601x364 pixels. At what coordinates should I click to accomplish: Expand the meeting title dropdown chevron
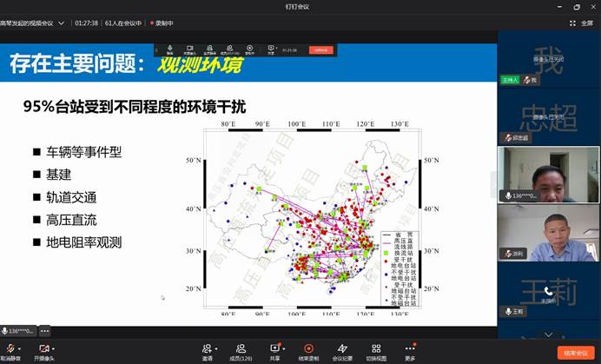pos(61,23)
